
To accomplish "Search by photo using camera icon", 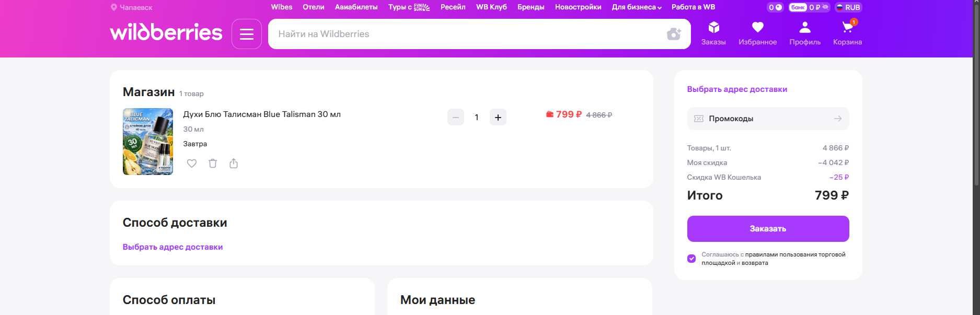I will [x=674, y=34].
